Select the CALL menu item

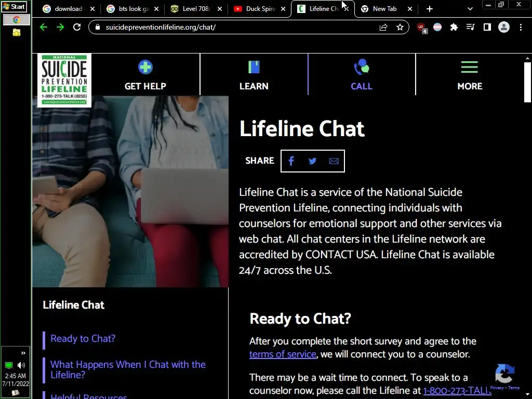362,75
